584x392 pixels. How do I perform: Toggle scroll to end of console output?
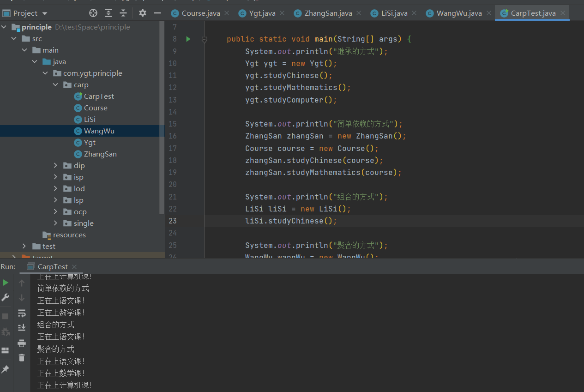(22, 327)
